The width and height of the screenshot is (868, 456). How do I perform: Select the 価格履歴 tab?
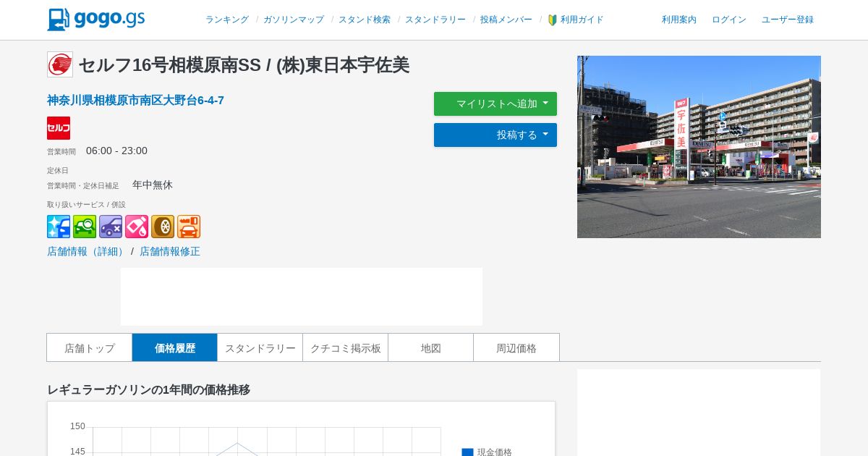(175, 347)
